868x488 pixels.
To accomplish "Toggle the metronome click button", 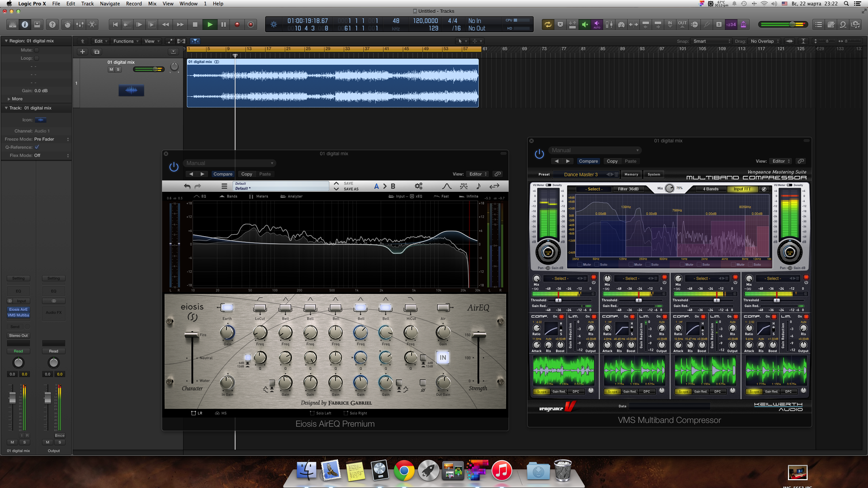I will click(743, 24).
